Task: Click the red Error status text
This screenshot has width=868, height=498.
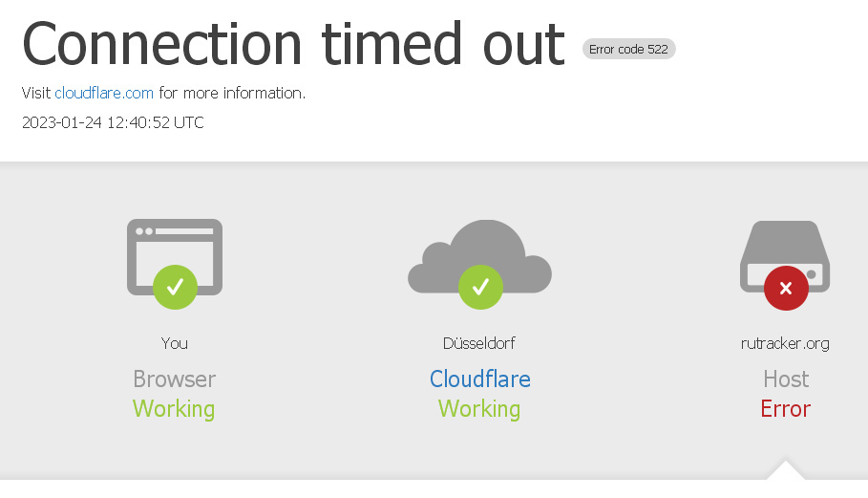Action: click(x=786, y=409)
